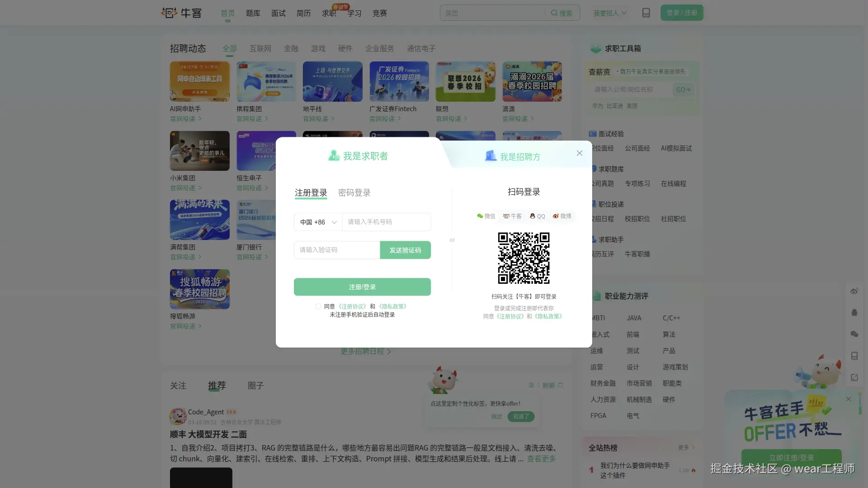Close the login dialog with X
The width and height of the screenshot is (868, 488).
pyautogui.click(x=579, y=154)
